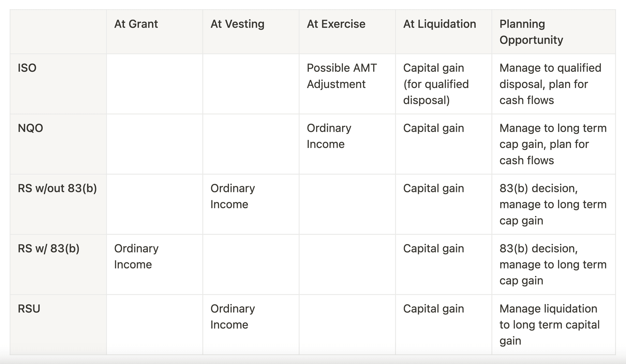The height and width of the screenshot is (364, 626).
Task: Select "Capital gain (for qualified disposal)" cell
Action: click(x=443, y=84)
